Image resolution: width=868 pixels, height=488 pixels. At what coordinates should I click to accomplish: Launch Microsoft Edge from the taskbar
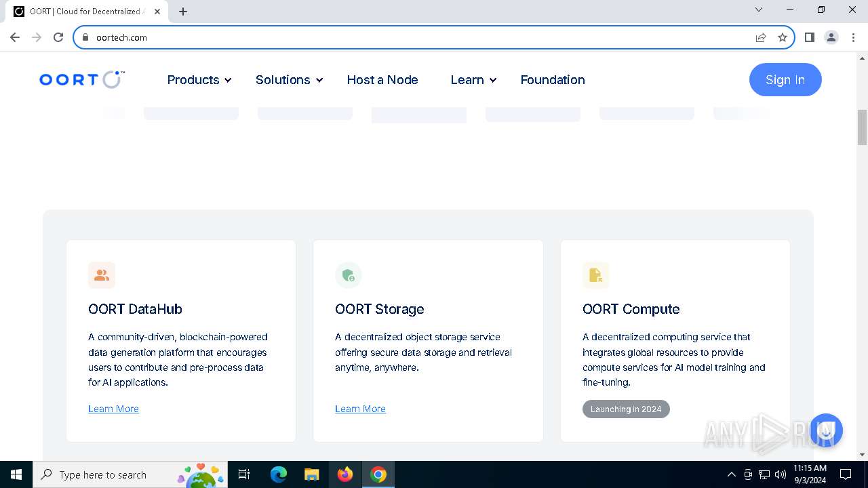[x=279, y=474]
